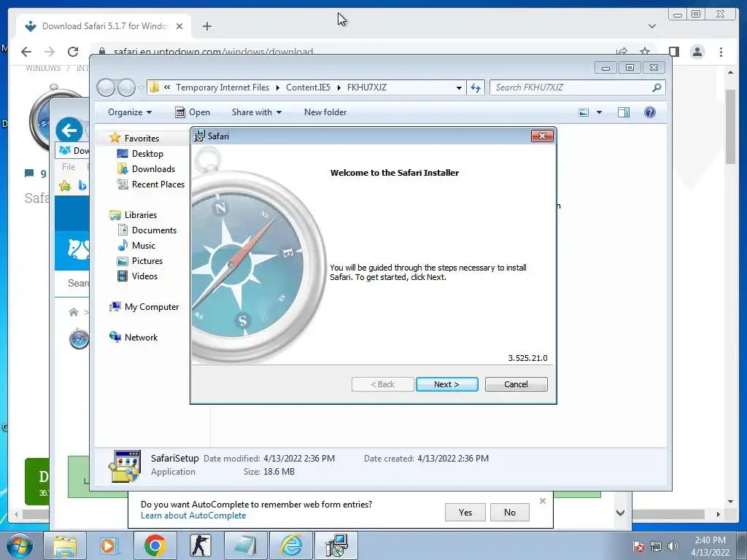Toggle the preview pane icon
The width and height of the screenshot is (747, 560).
coord(624,112)
